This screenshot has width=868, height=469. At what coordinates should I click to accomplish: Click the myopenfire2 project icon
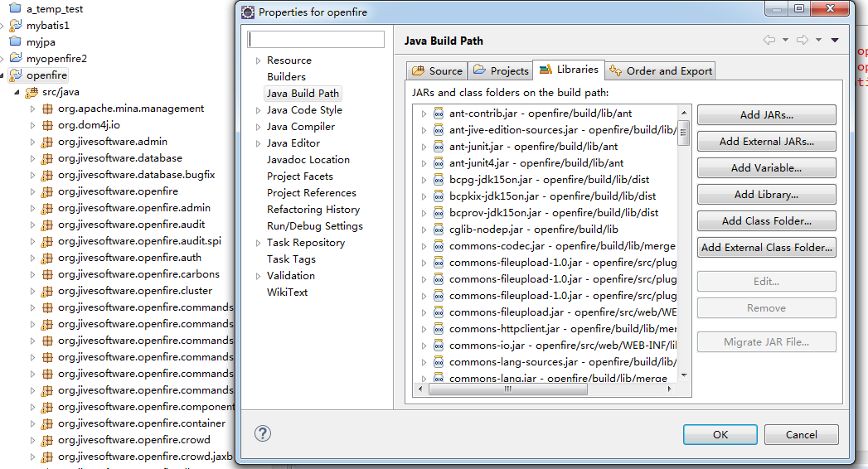16,58
